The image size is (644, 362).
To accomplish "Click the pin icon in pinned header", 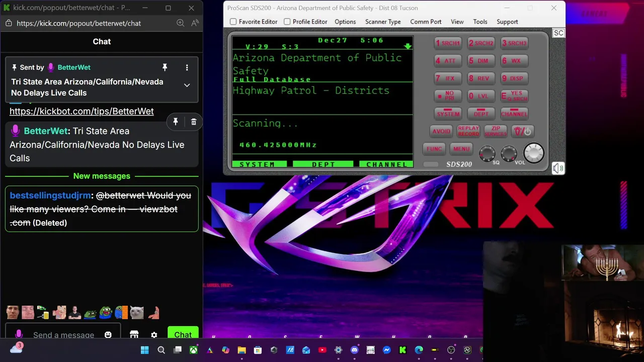I will (x=165, y=67).
